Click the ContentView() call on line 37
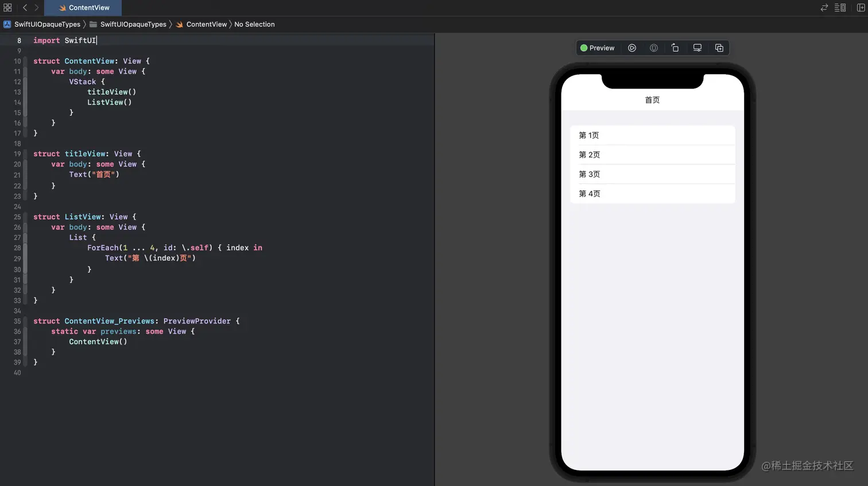Image resolution: width=868 pixels, height=486 pixels. click(x=98, y=342)
